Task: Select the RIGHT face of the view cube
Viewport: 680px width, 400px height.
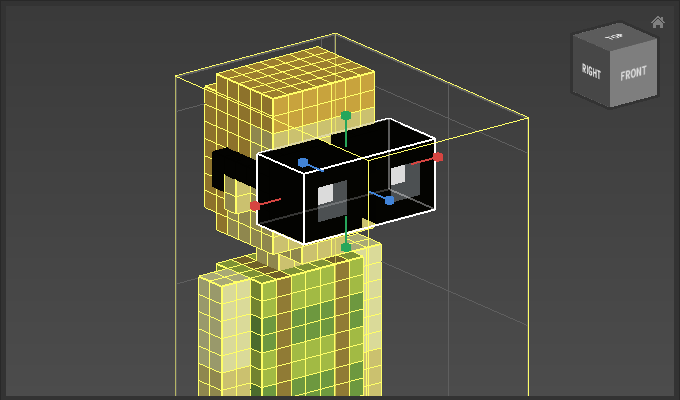Action: click(x=591, y=70)
